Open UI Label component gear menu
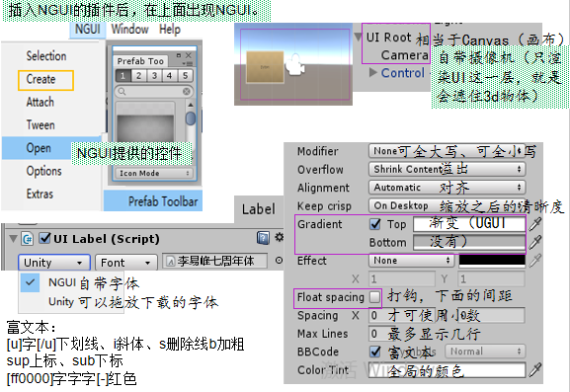The image size is (570, 392). pos(280,237)
